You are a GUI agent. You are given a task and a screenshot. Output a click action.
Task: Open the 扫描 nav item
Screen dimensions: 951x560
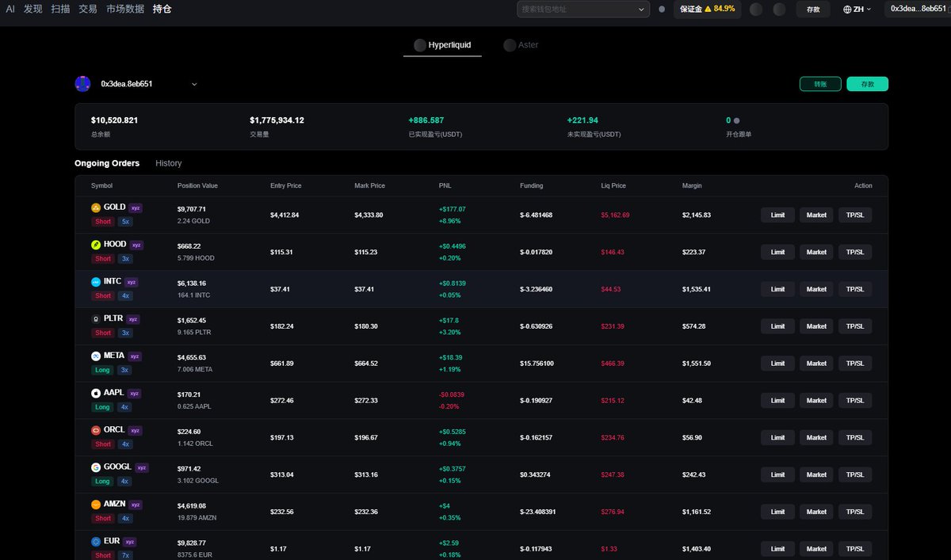pyautogui.click(x=60, y=9)
